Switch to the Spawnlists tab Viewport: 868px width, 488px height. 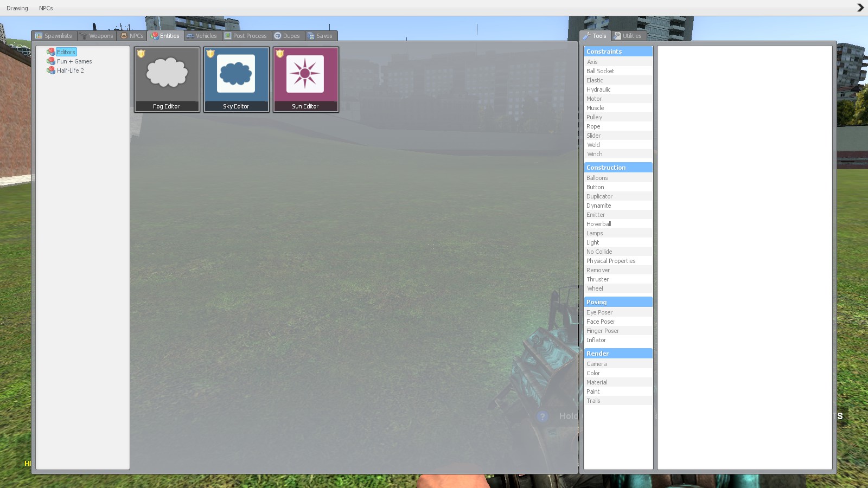[x=54, y=36]
